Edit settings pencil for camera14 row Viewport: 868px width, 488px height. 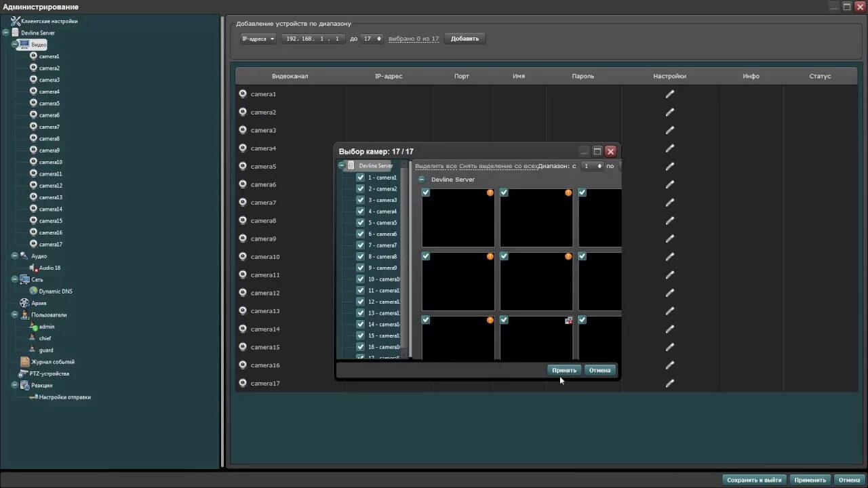tap(670, 329)
